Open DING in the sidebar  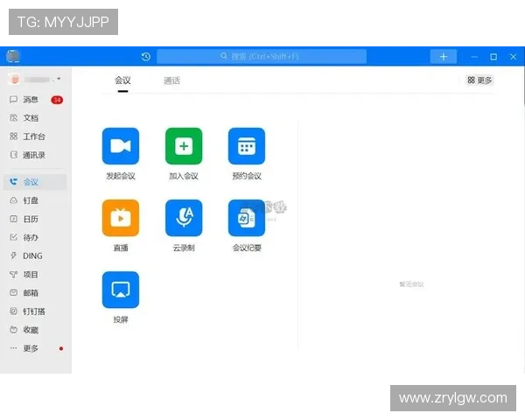point(35,255)
